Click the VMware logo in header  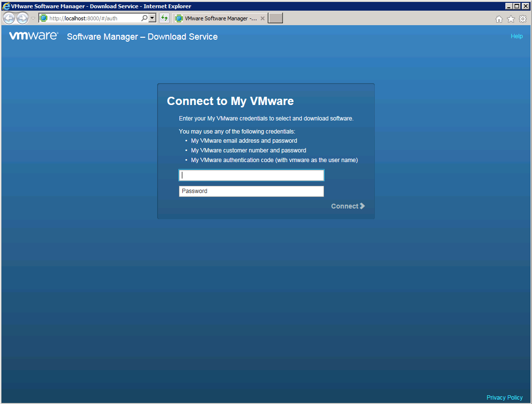(33, 36)
